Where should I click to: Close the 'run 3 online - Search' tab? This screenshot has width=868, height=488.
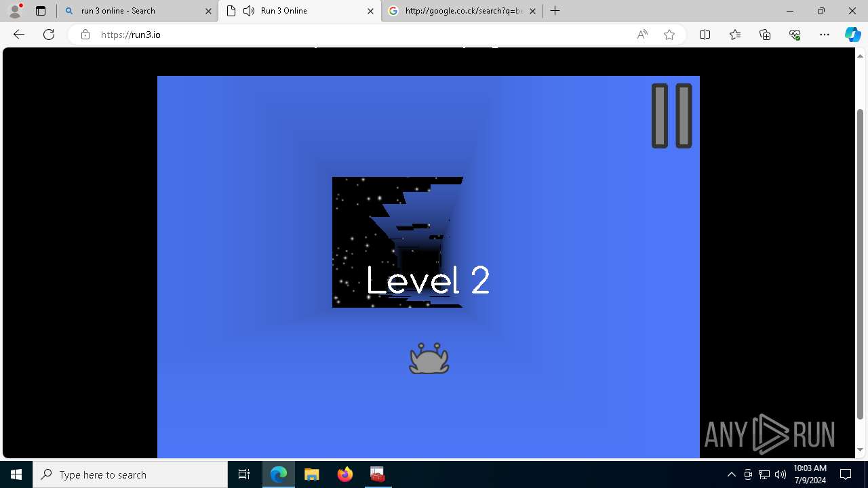(x=208, y=11)
